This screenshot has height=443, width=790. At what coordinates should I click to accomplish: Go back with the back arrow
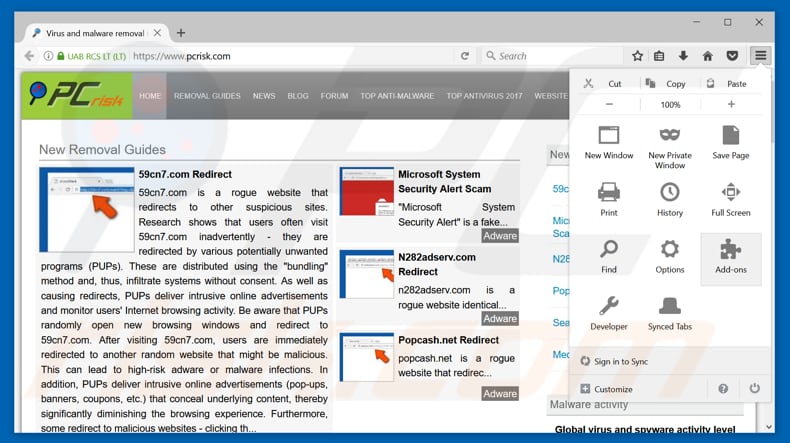[29, 56]
